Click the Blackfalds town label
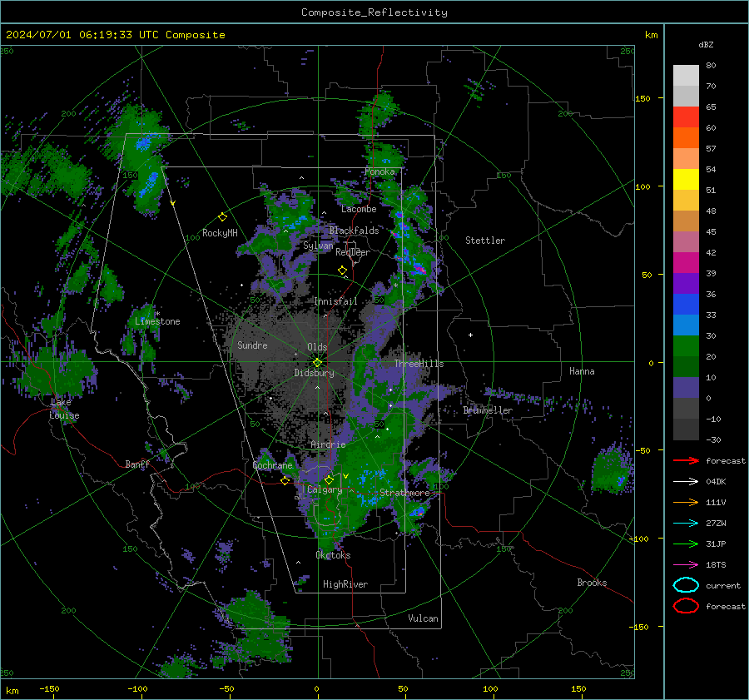Screen dimensions: 749x700 click(x=354, y=231)
